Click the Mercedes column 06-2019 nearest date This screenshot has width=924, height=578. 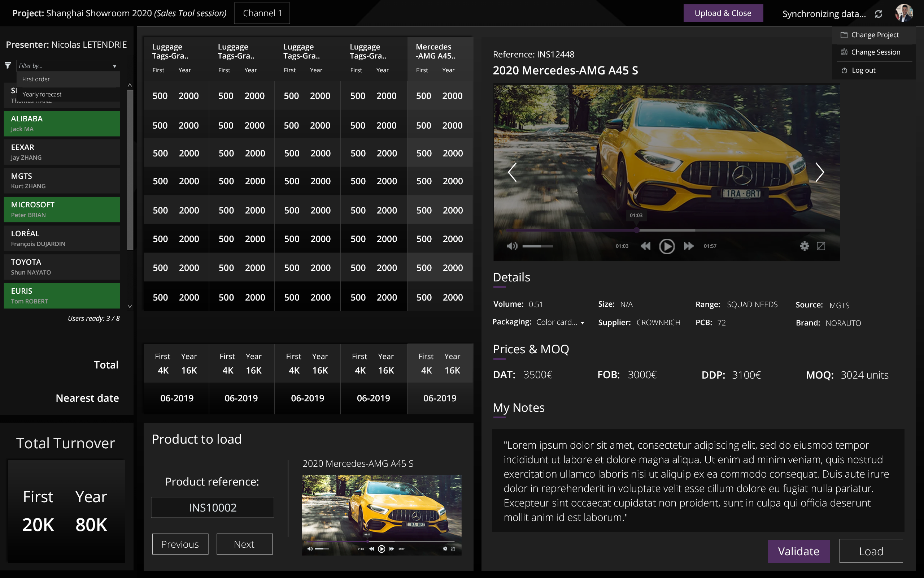pyautogui.click(x=440, y=398)
